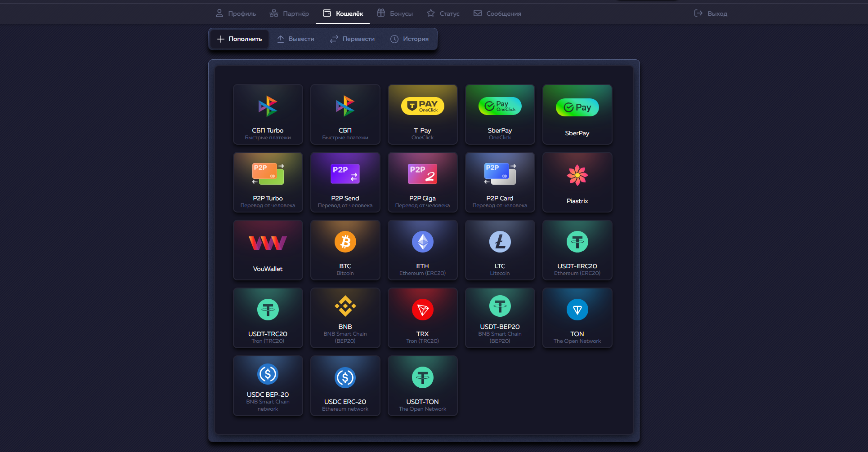
Task: Open the Профиль tab
Action: pyautogui.click(x=236, y=13)
